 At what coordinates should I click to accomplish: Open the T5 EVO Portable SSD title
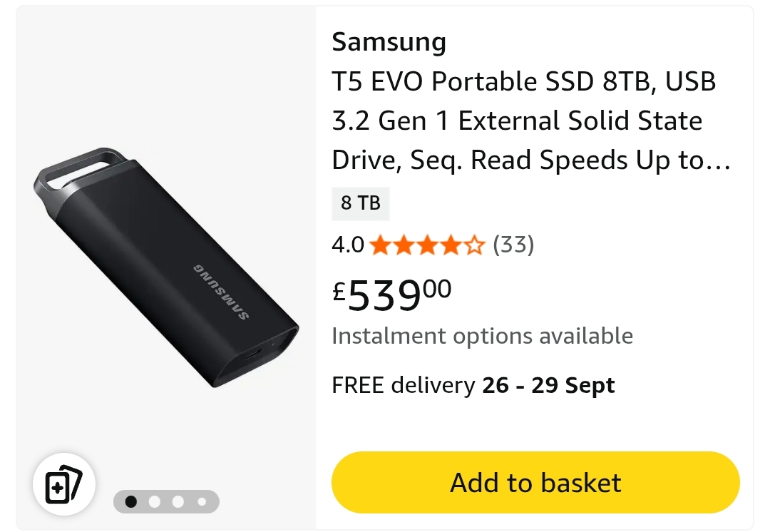531,121
